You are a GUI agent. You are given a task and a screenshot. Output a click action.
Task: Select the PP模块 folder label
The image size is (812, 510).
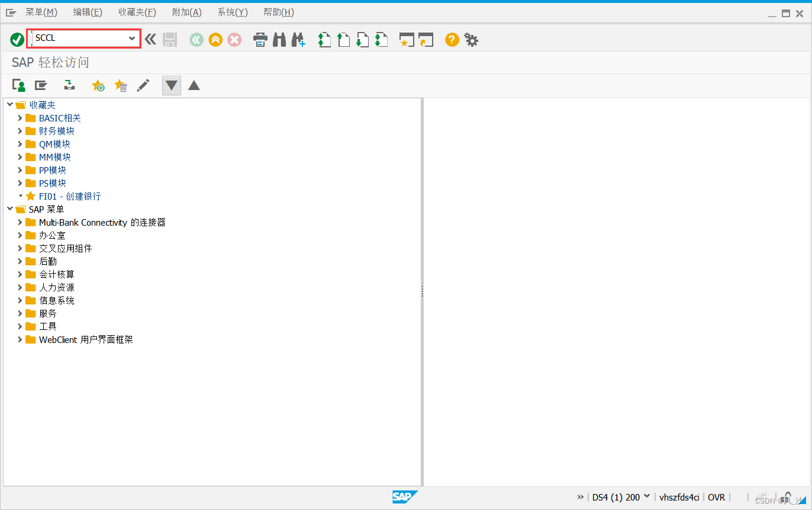click(x=53, y=170)
